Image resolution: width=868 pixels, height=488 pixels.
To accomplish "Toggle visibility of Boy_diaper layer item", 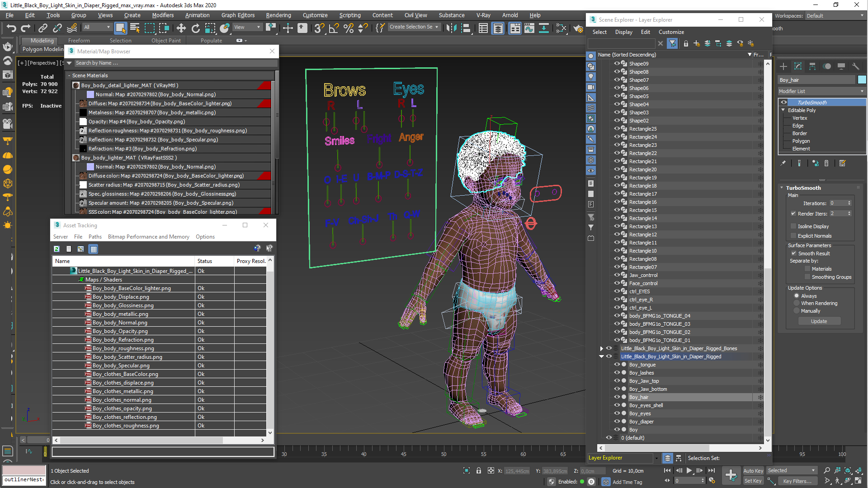I will tap(617, 422).
